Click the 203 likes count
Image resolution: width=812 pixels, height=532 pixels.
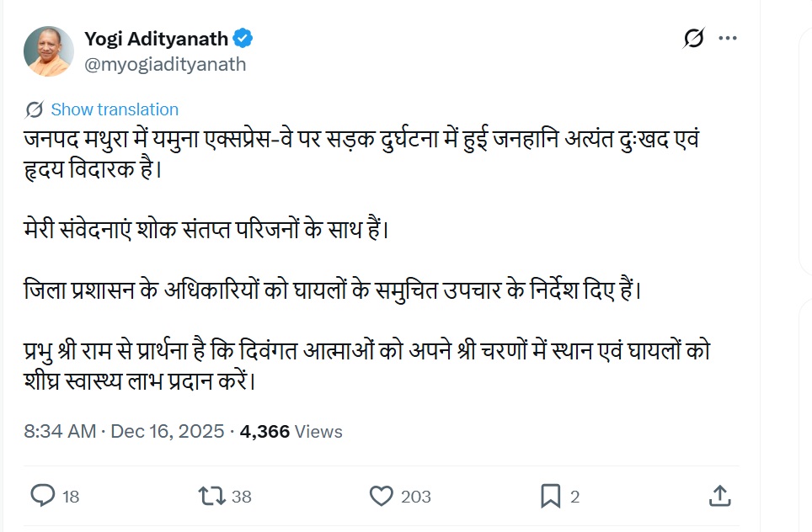[415, 497]
